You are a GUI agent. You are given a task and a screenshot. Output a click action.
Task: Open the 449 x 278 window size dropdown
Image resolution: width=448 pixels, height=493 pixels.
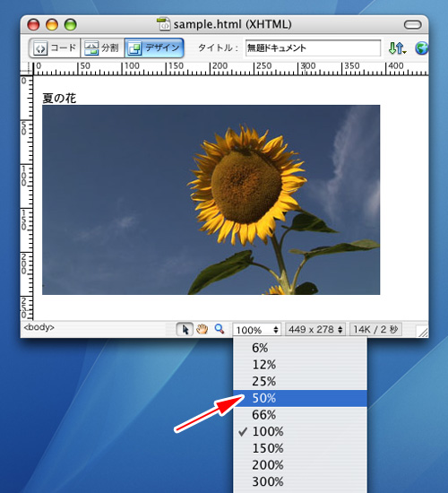coord(315,330)
